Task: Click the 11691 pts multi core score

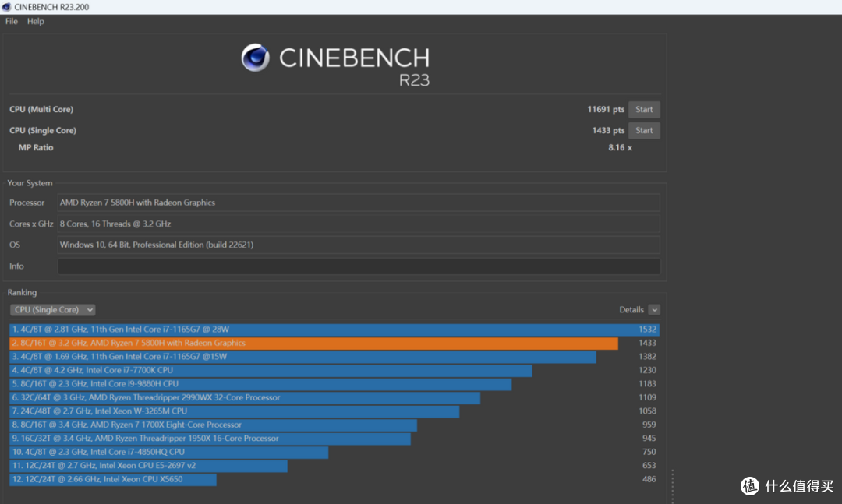Action: (x=606, y=110)
